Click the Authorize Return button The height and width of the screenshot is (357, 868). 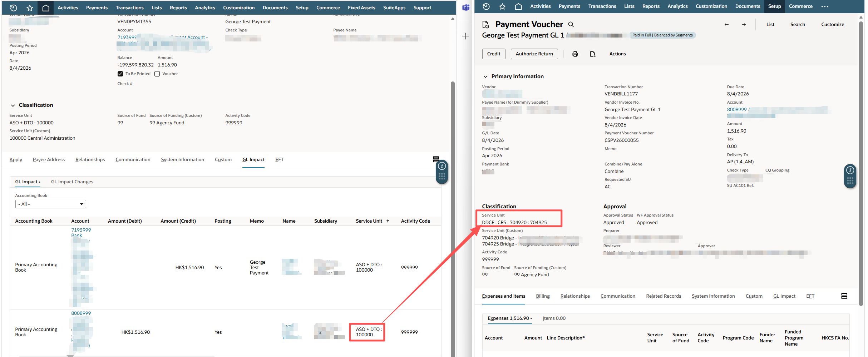point(534,54)
